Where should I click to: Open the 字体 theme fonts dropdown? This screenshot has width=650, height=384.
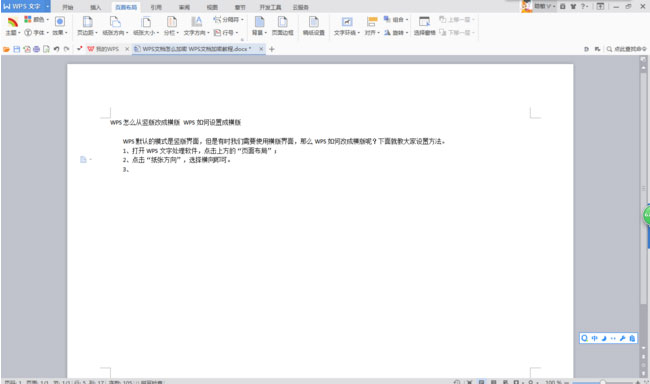(x=36, y=32)
